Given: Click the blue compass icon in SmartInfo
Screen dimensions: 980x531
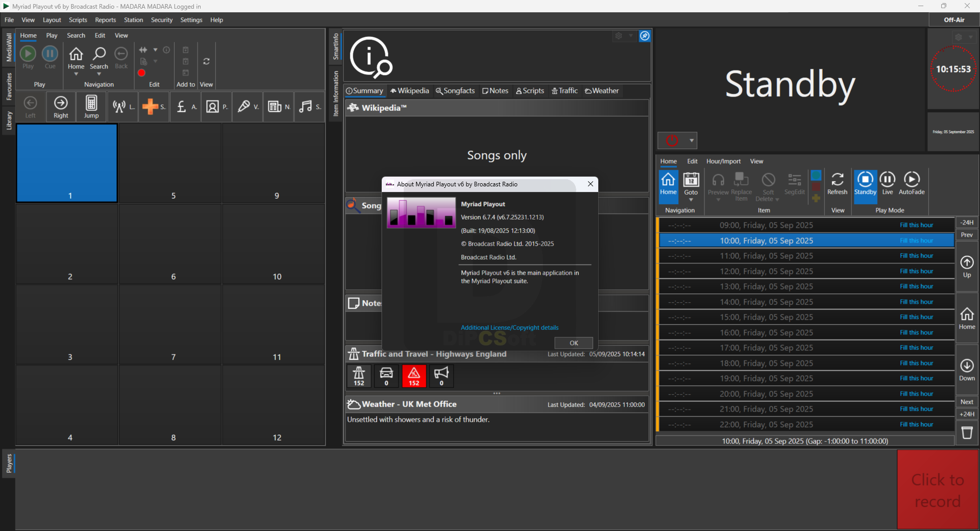Looking at the screenshot, I should [645, 36].
